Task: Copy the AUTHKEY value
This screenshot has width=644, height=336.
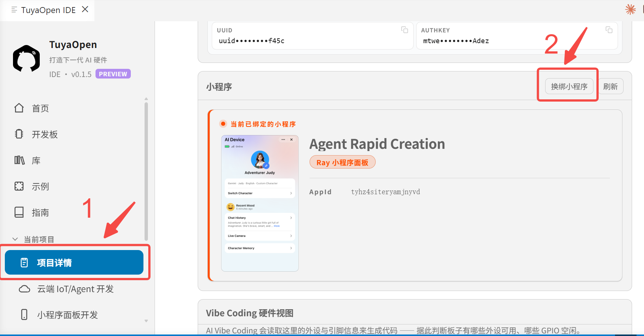Action: 609,30
